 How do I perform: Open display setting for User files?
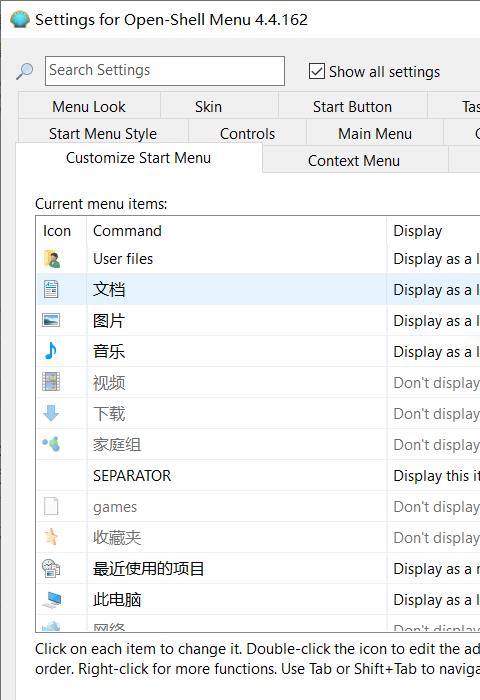click(436, 259)
